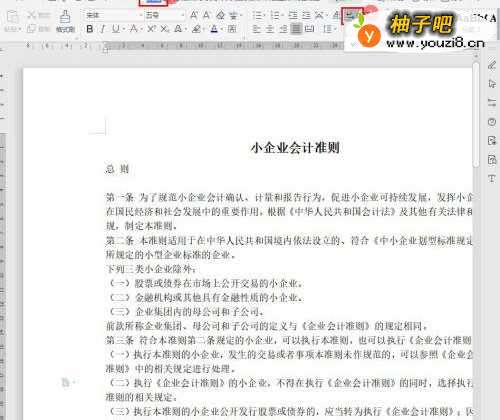Click the superscript icon
Screen dimensions: 500x420
[x=151, y=29]
